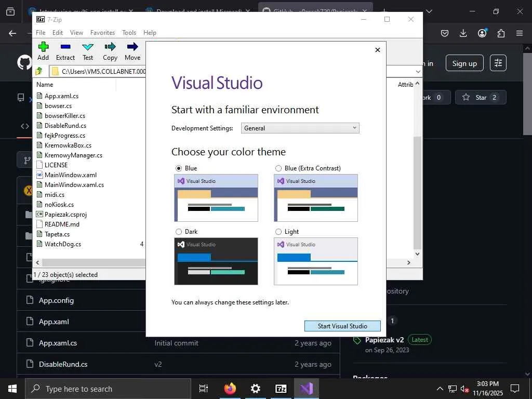Image resolution: width=532 pixels, height=399 pixels.
Task: Open the 7-Zip View menu
Action: (x=76, y=33)
